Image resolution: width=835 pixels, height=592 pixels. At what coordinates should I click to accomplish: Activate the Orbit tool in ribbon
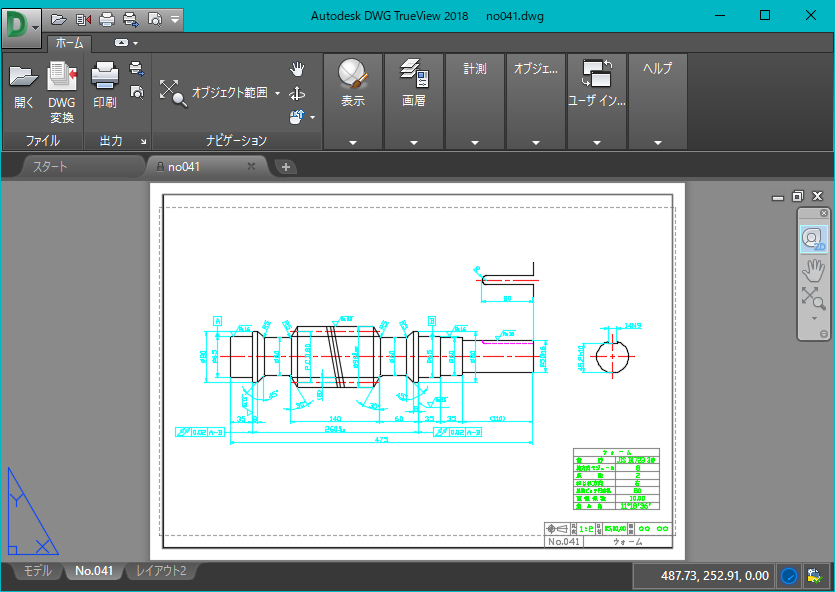pyautogui.click(x=297, y=93)
